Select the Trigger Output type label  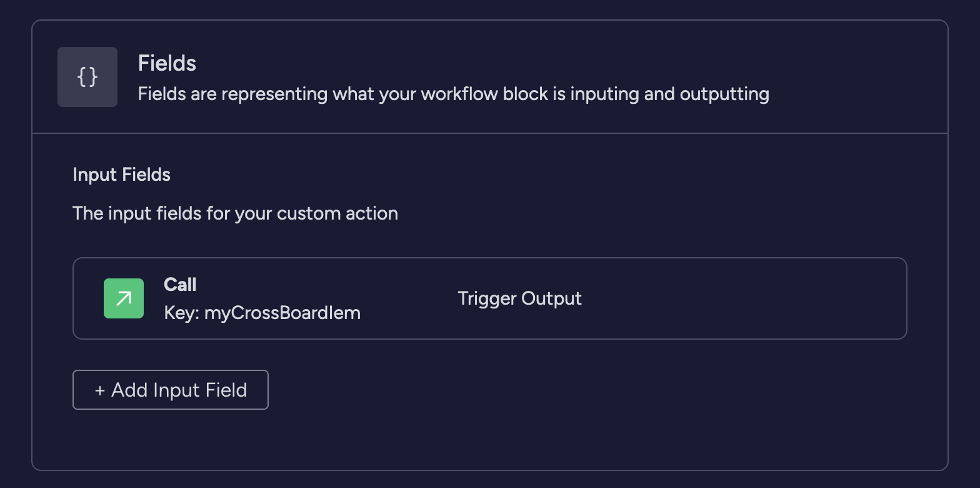point(519,298)
